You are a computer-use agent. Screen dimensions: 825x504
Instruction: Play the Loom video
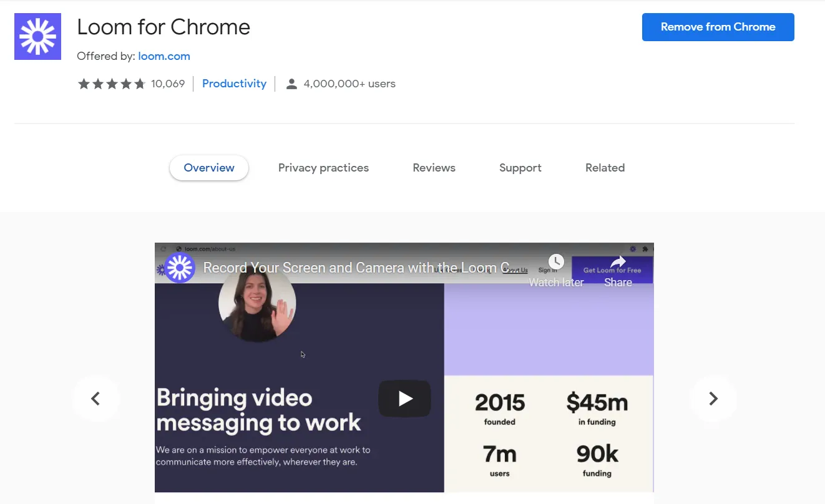404,398
